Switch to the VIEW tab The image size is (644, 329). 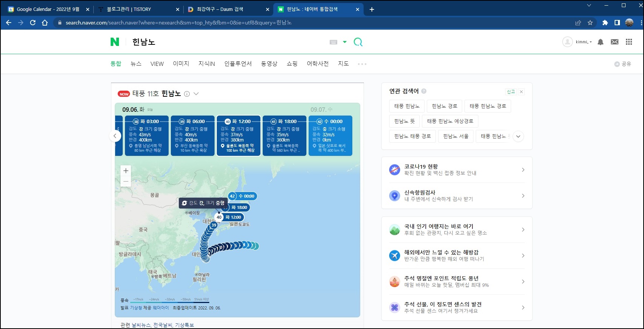pyautogui.click(x=157, y=64)
